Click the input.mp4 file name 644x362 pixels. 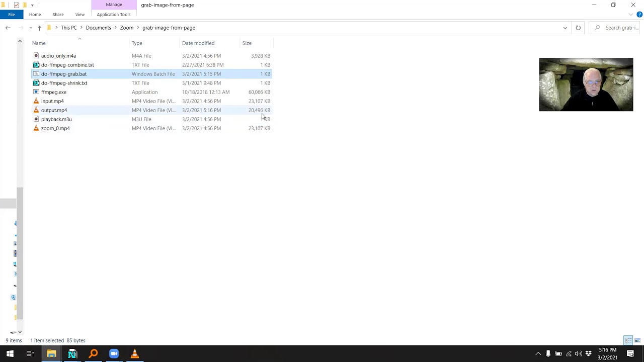coord(52,101)
